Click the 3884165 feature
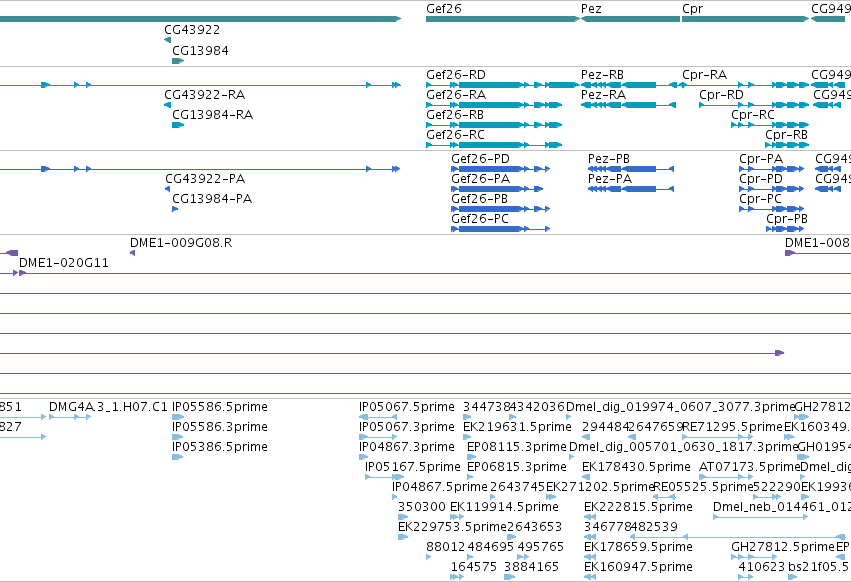The height and width of the screenshot is (582, 851). point(509,577)
